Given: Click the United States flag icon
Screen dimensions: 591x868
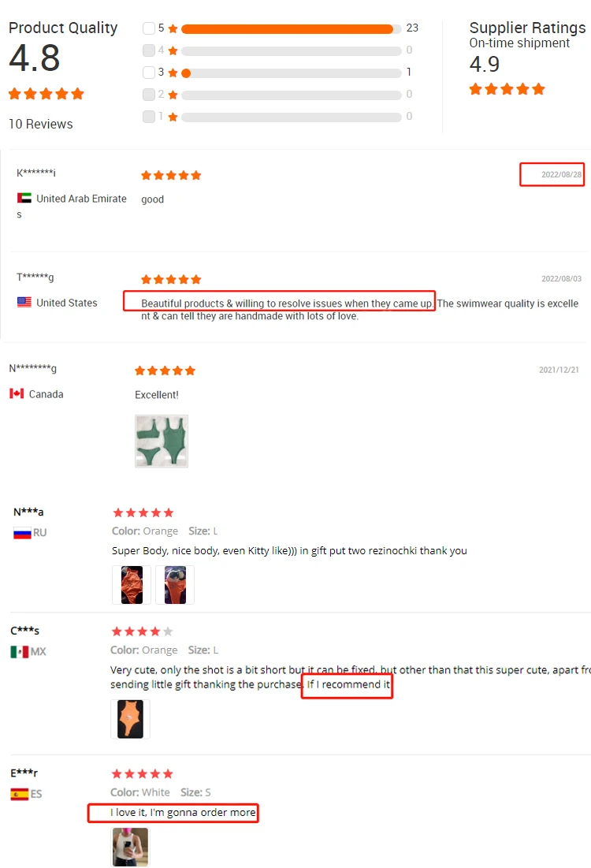Looking at the screenshot, I should tap(24, 302).
